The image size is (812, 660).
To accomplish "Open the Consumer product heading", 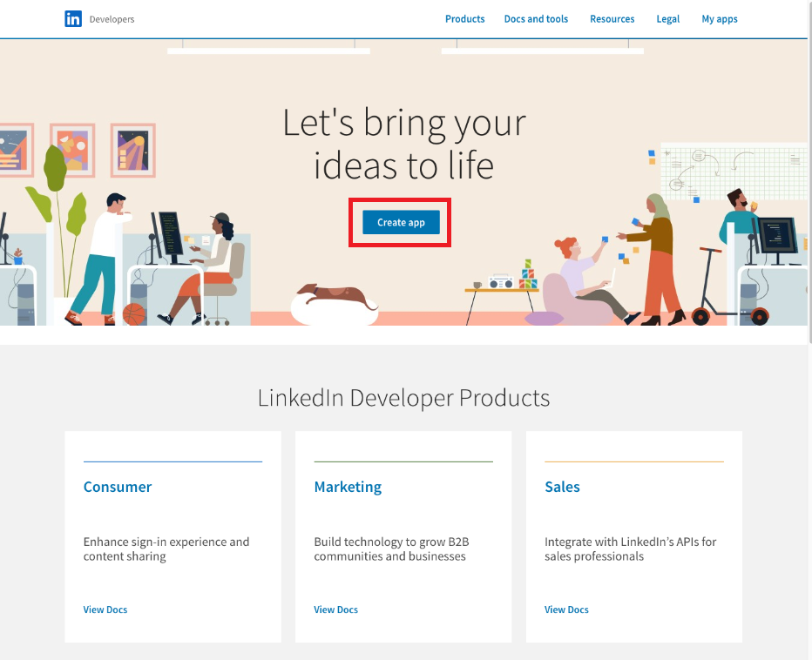I will 118,487.
